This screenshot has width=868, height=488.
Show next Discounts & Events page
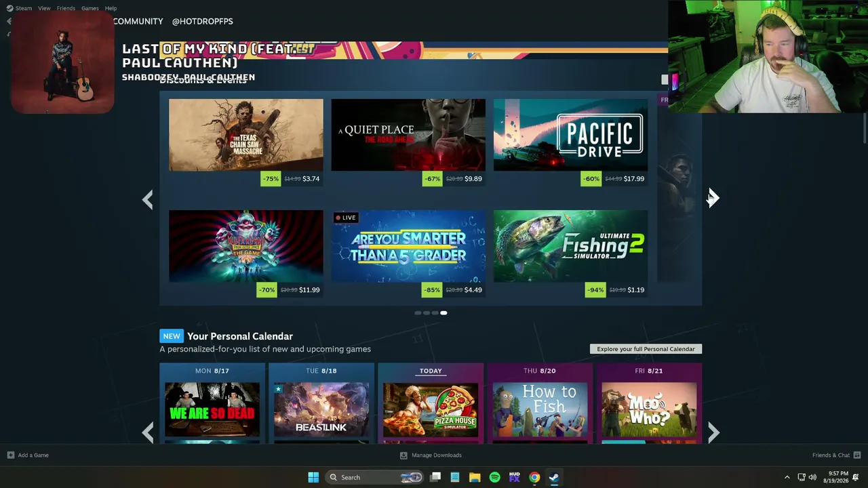[713, 198]
